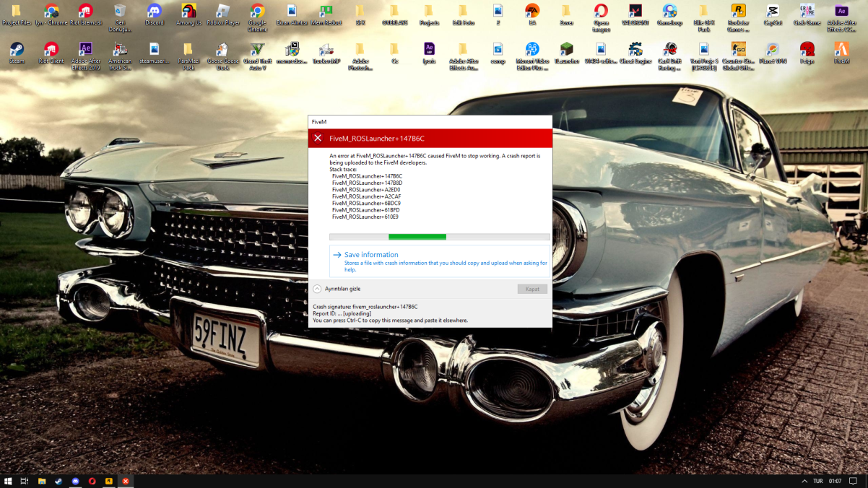868x488 pixels.
Task: Open the Project Files folder
Action: pos(16,14)
